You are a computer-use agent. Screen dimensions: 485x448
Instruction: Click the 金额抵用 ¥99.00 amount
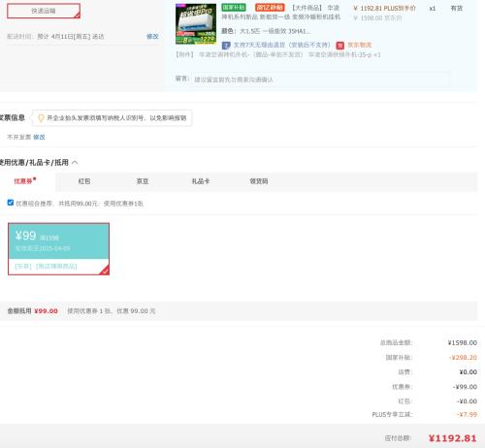[46, 311]
